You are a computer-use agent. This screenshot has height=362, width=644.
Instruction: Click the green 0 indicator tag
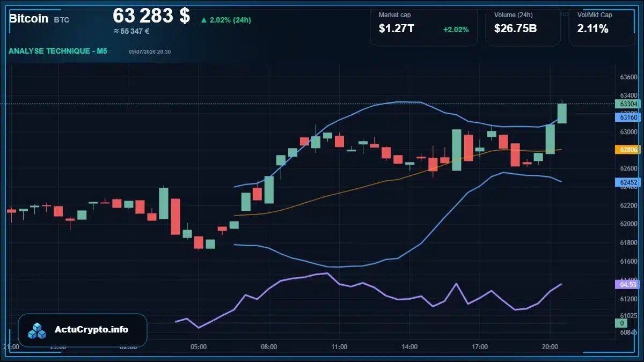622,323
